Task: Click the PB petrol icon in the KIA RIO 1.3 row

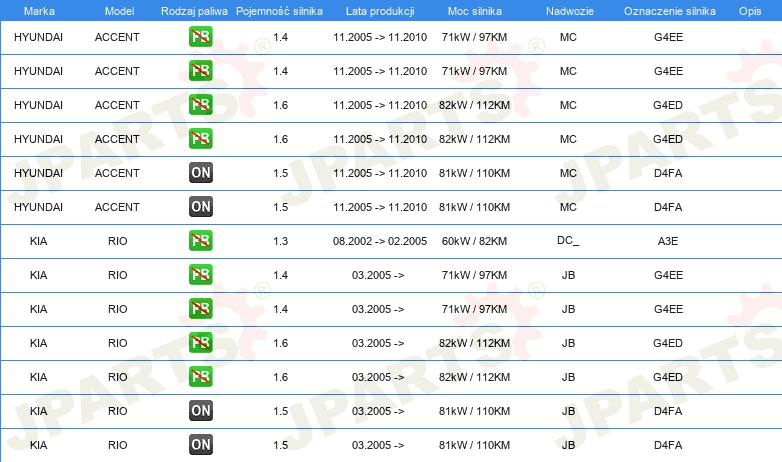Action: pyautogui.click(x=200, y=240)
